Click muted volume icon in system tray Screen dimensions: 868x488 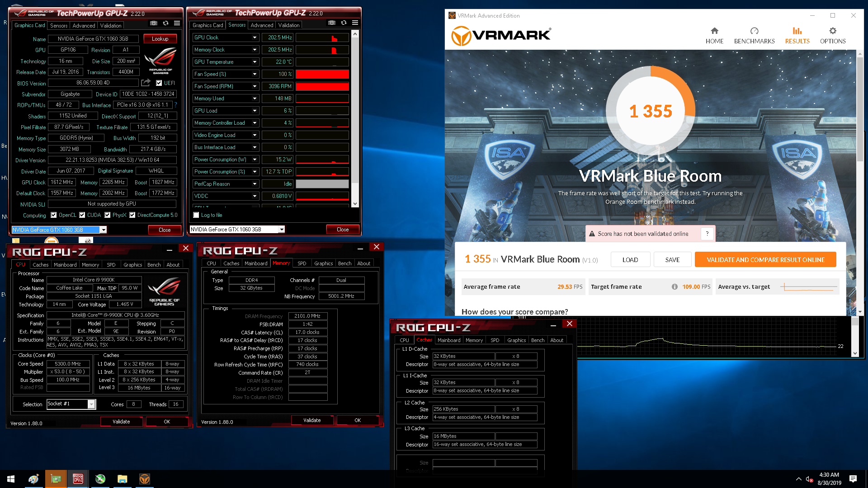(809, 479)
